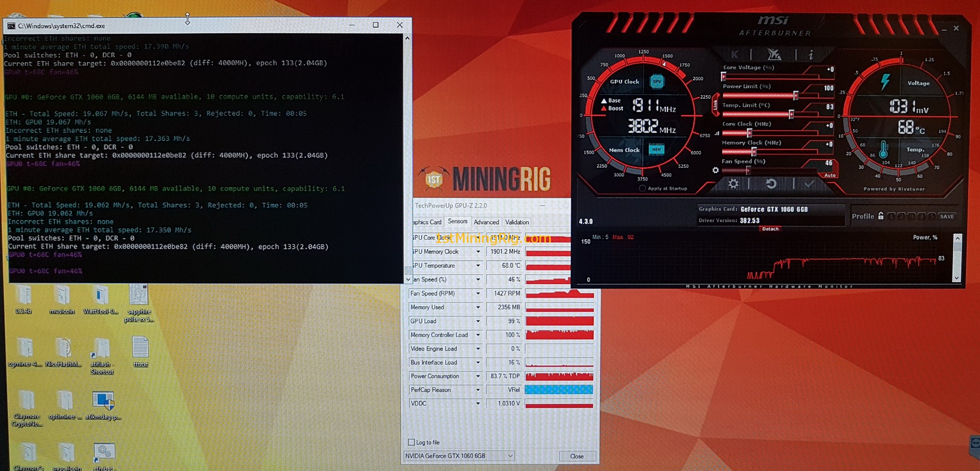Toggle the Auto fan speed button

tap(830, 175)
